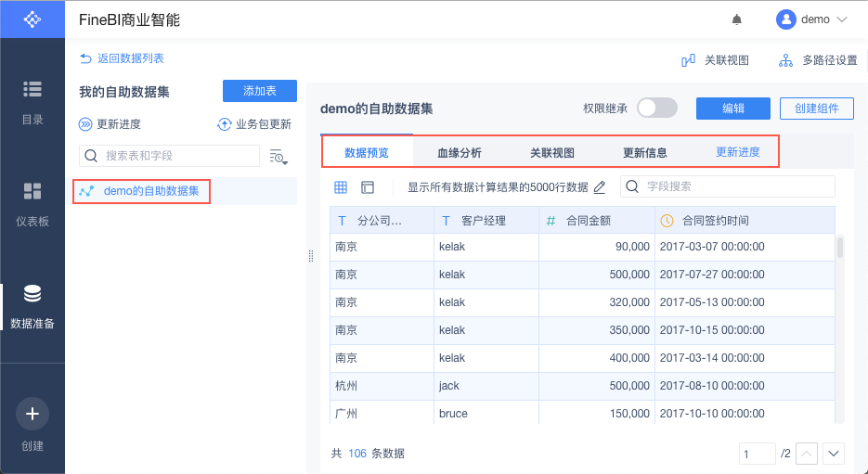
Task: Click the 创建组件 button
Action: [817, 108]
